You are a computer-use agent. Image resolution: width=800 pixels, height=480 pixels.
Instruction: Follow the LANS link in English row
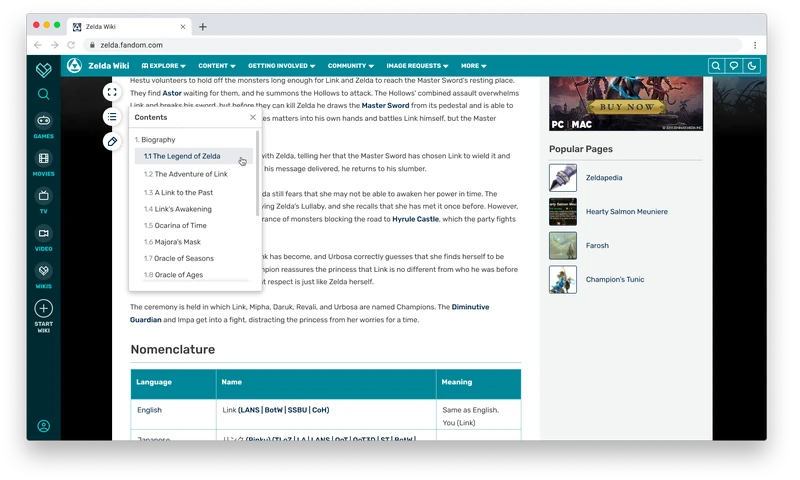[x=249, y=410]
